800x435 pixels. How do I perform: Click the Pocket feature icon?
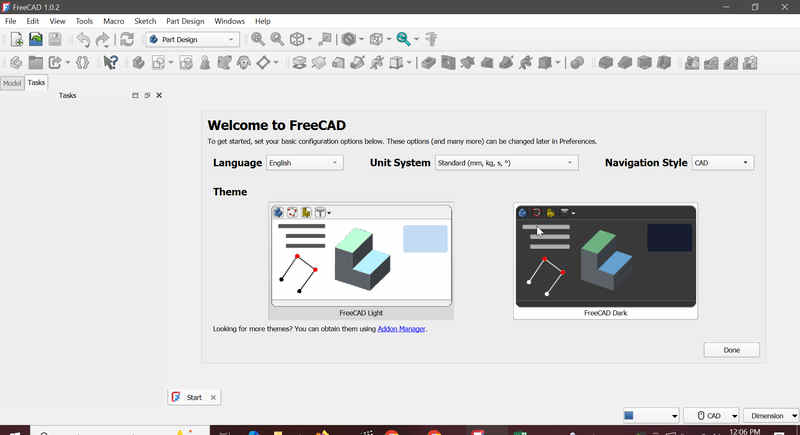click(x=429, y=63)
